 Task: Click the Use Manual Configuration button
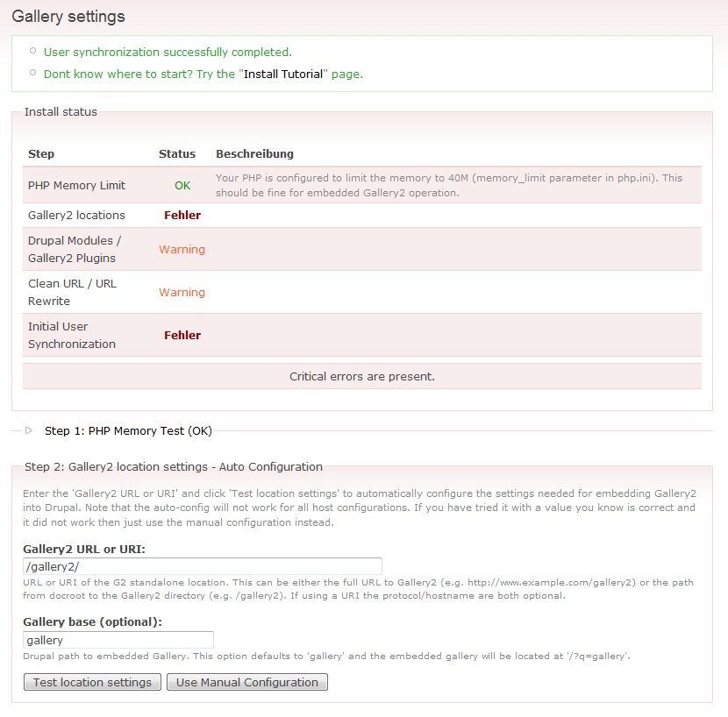pyautogui.click(x=247, y=682)
